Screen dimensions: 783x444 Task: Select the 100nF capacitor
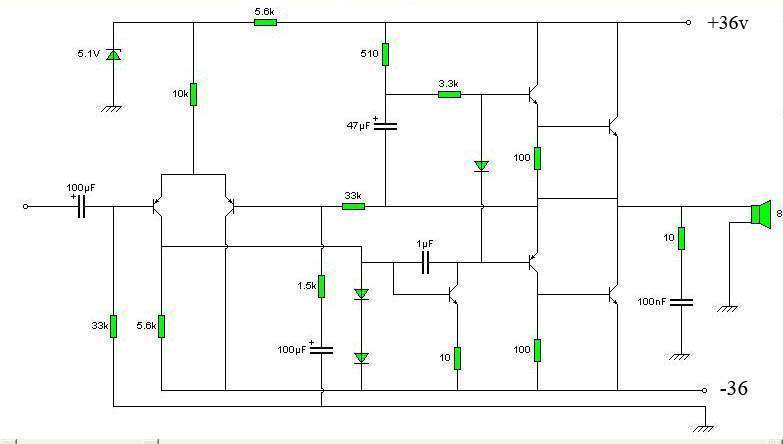coord(681,300)
